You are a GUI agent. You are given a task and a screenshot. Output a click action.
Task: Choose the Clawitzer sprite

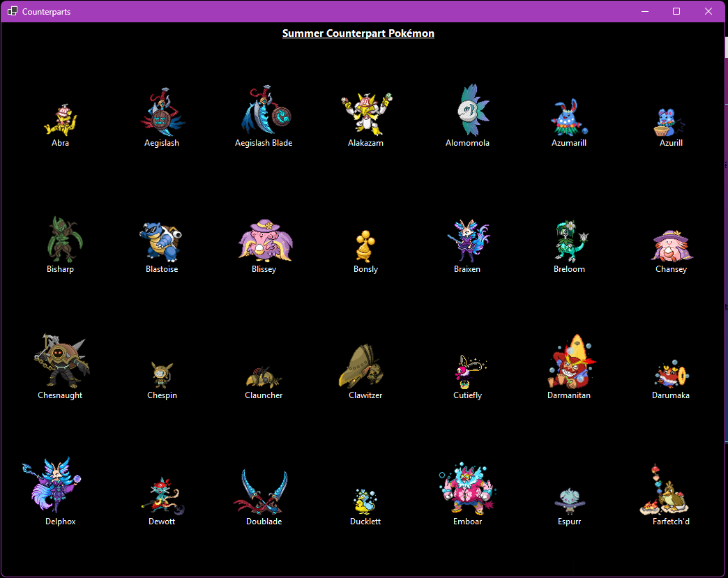(x=362, y=366)
